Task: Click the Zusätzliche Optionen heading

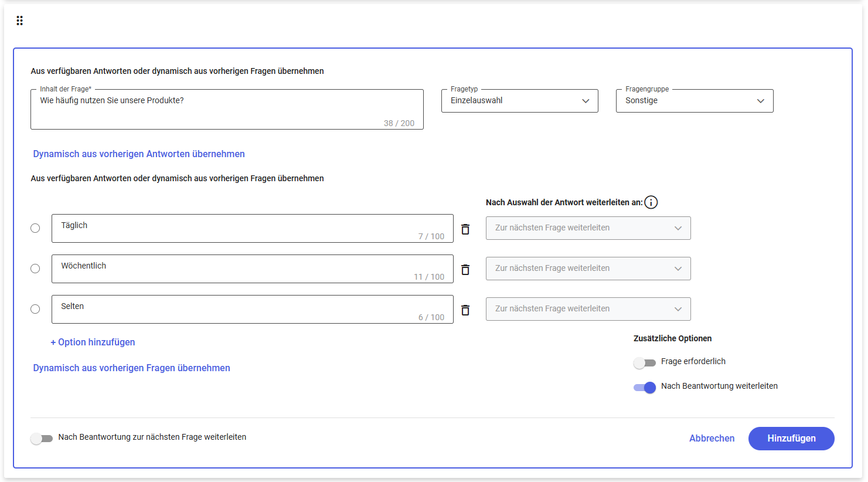Action: [673, 338]
